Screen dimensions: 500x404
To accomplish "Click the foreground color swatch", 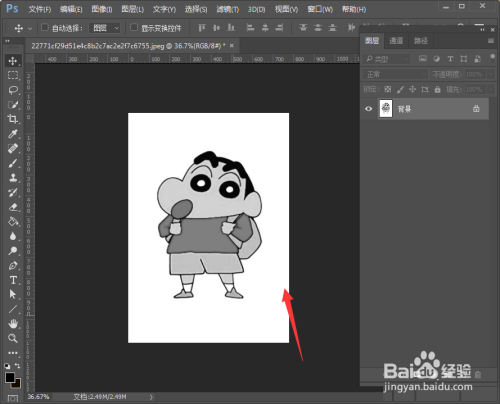I will coord(10,377).
